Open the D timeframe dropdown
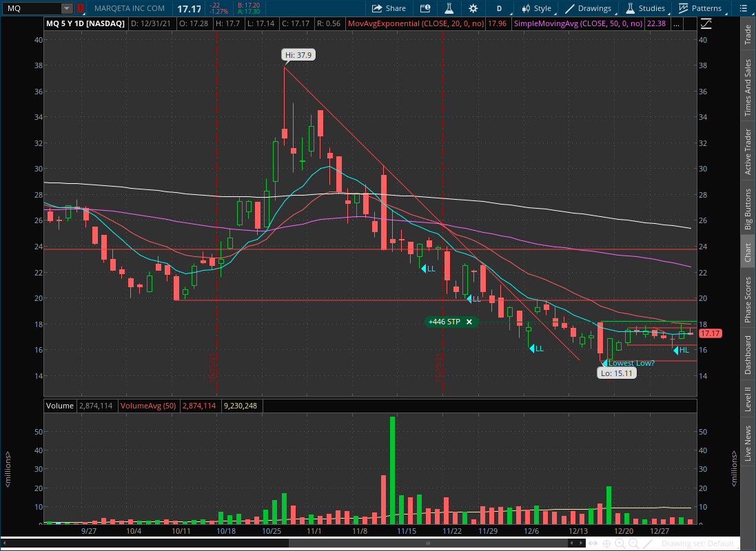 coord(499,8)
